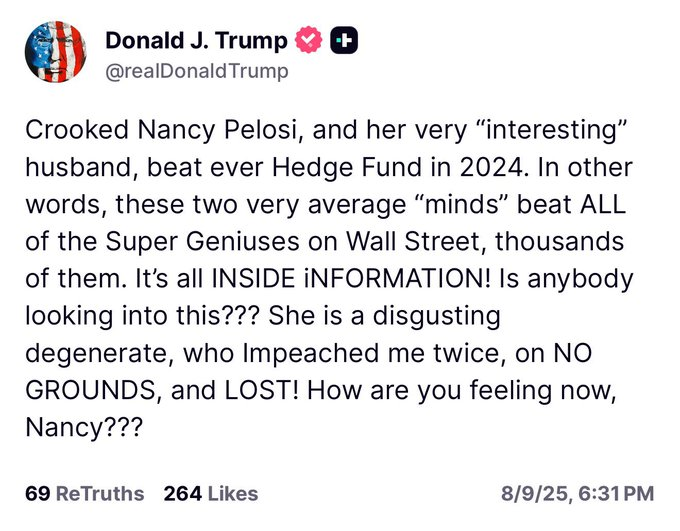View the 69 ReTruths list
The height and width of the screenshot is (531, 680).
85,494
